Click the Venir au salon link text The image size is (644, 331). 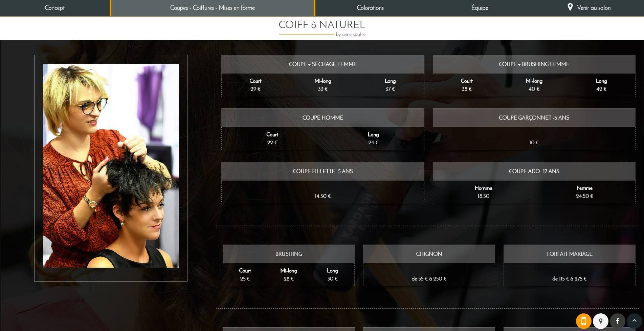[x=594, y=8]
